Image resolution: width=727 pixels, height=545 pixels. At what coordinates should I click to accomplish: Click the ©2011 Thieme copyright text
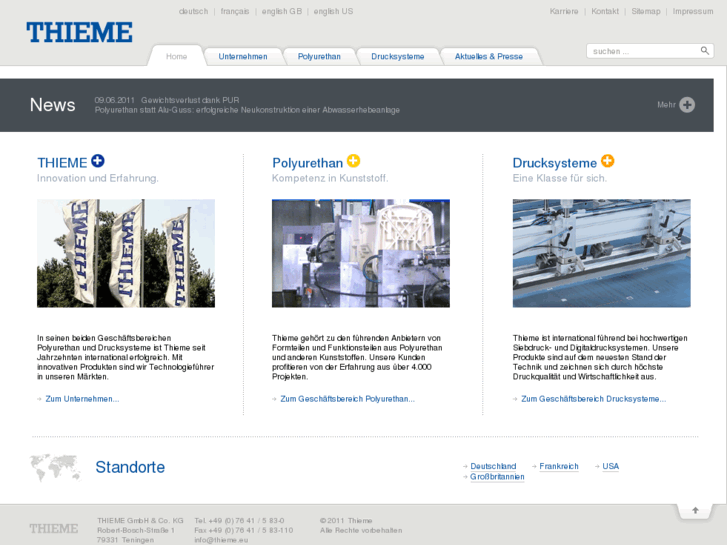click(x=346, y=520)
